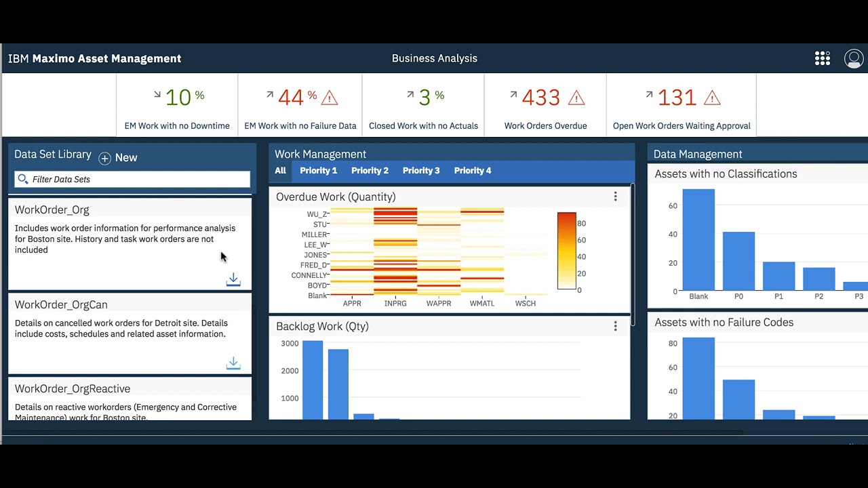Open the Work Orders Overdue KPI card

pyautogui.click(x=545, y=105)
